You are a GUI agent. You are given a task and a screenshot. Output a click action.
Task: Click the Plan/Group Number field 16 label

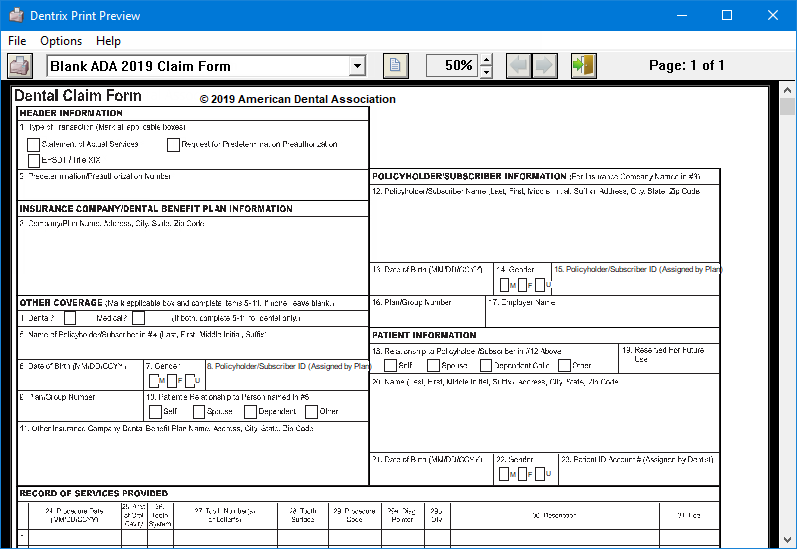point(412,302)
